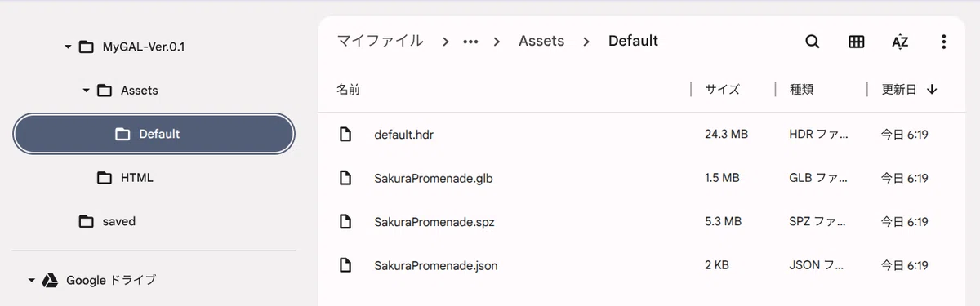Open the search icon in toolbar

click(x=812, y=42)
